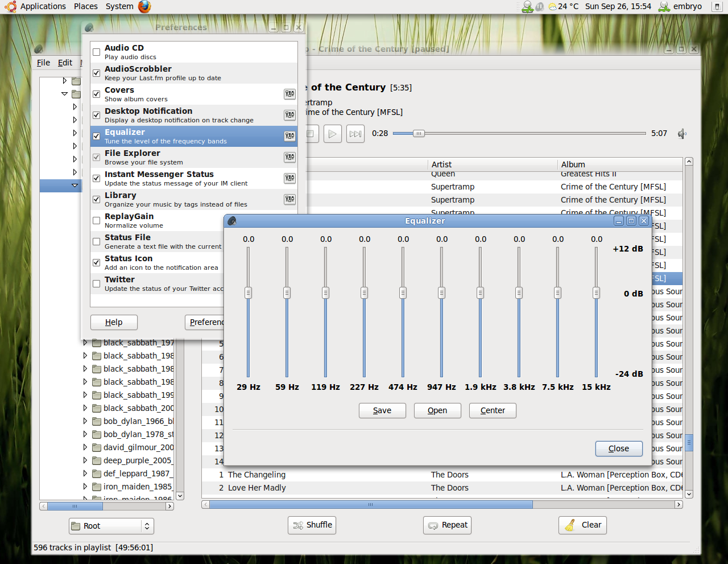Expand the iron_maiden_1985 folder

[x=85, y=487]
